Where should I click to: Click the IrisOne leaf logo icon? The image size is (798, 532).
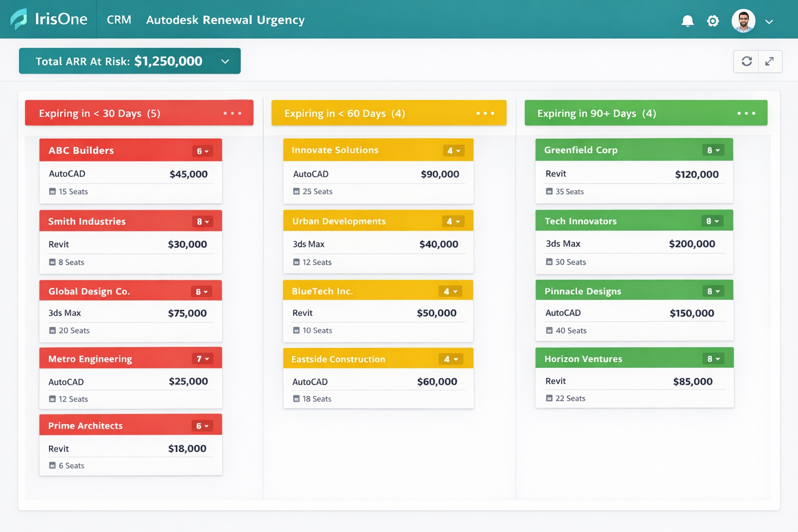click(19, 19)
